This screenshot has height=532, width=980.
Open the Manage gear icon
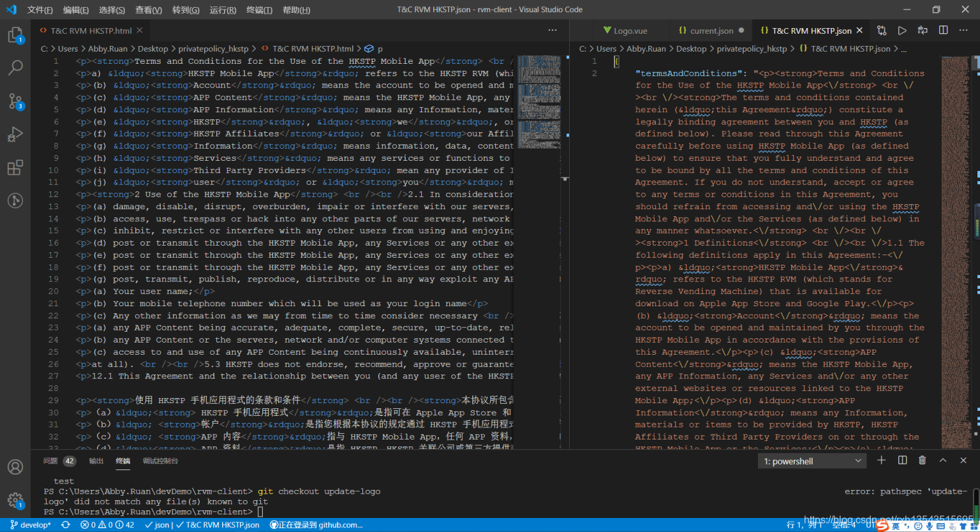(x=15, y=500)
